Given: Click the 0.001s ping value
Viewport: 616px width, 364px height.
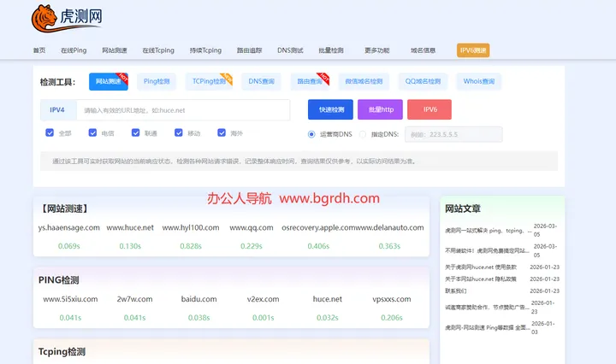Looking at the screenshot, I should pos(264,317).
